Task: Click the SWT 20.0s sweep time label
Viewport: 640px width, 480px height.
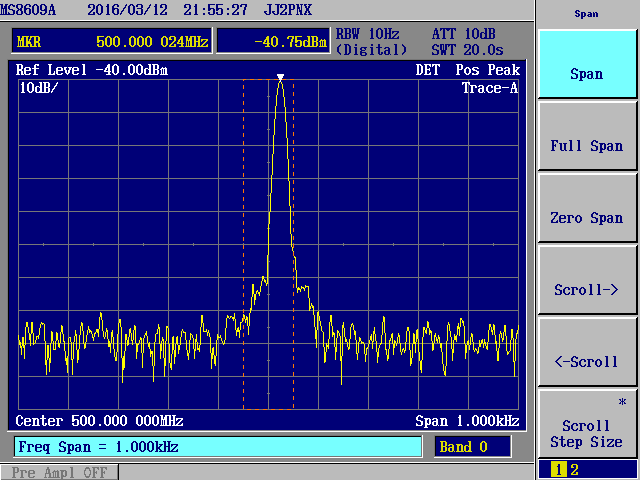Action: [x=467, y=50]
